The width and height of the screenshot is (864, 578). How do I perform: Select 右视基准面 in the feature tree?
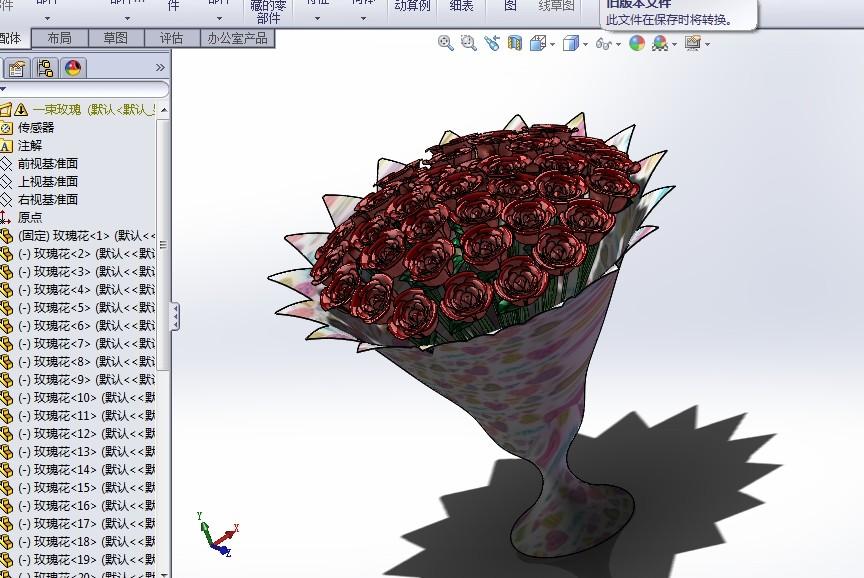coord(47,199)
